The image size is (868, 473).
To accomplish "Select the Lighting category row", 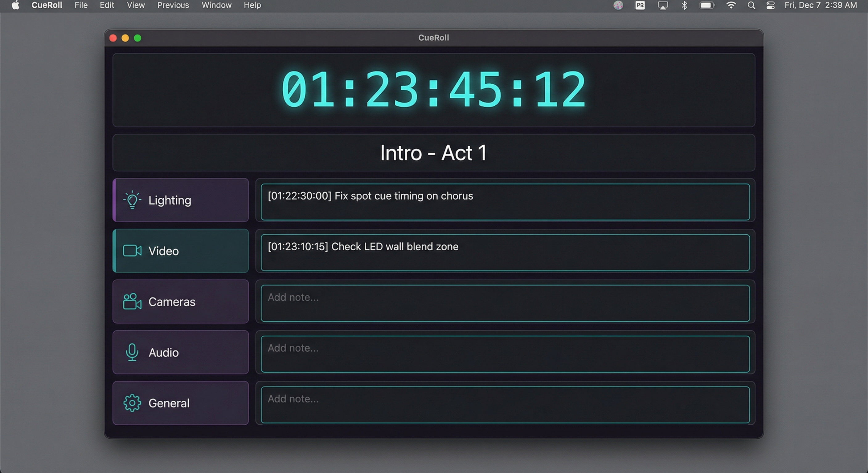I will (x=180, y=200).
